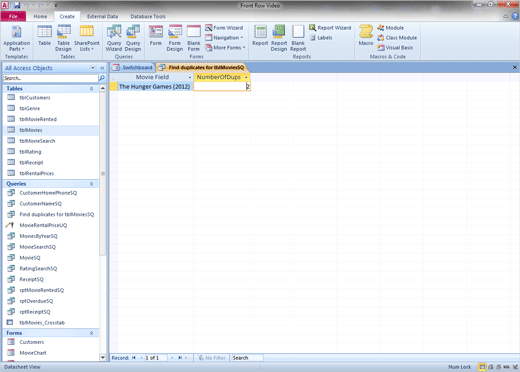Image resolution: width=520 pixels, height=372 pixels.
Task: Insert a new Module
Action: point(391,28)
